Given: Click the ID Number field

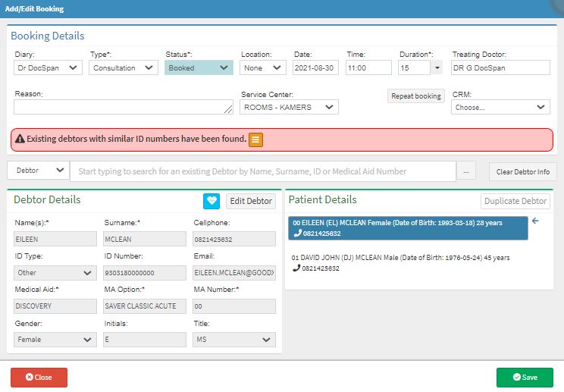Looking at the screenshot, I should coord(145,273).
